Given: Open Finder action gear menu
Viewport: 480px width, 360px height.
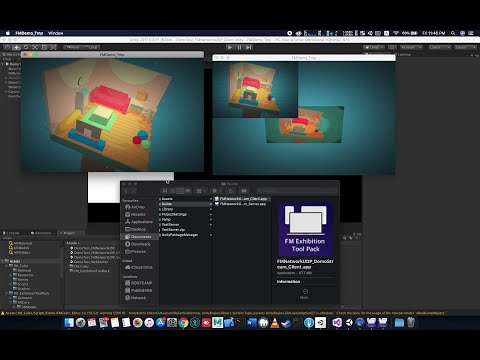Looking at the screenshot, I should point(216,191).
